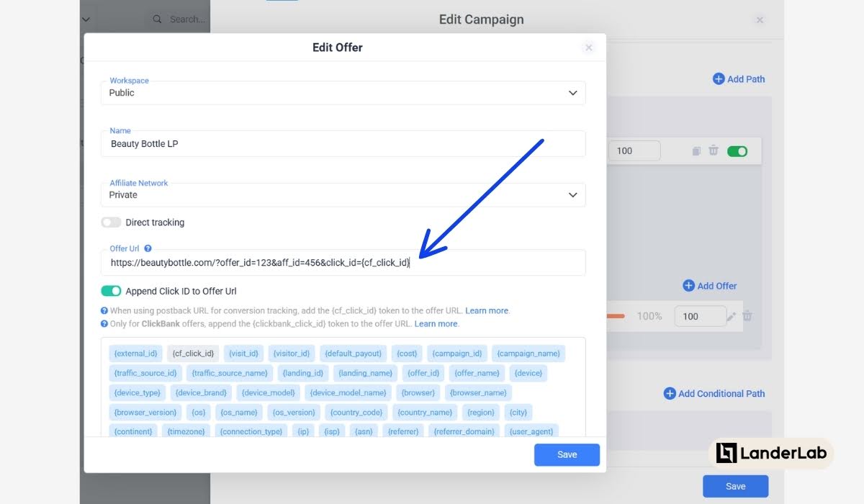Image resolution: width=864 pixels, height=504 pixels.
Task: Click the search magnifier icon
Action: 158,19
